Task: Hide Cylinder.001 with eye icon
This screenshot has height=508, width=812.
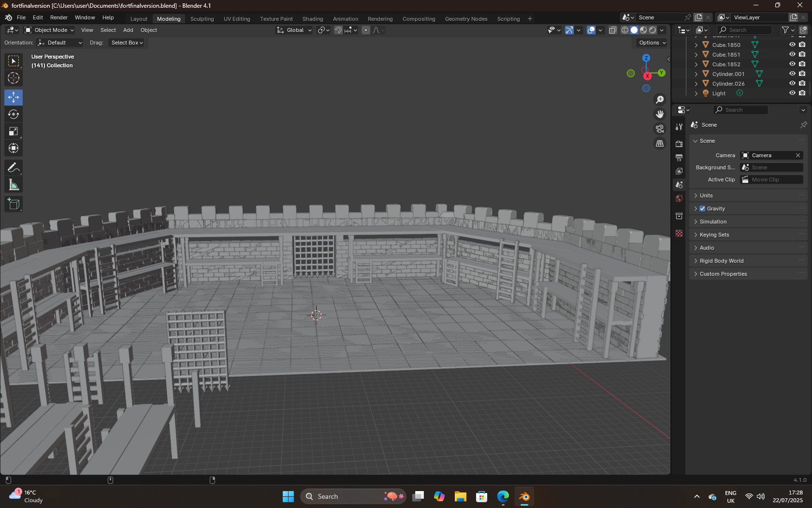Action: [792, 74]
